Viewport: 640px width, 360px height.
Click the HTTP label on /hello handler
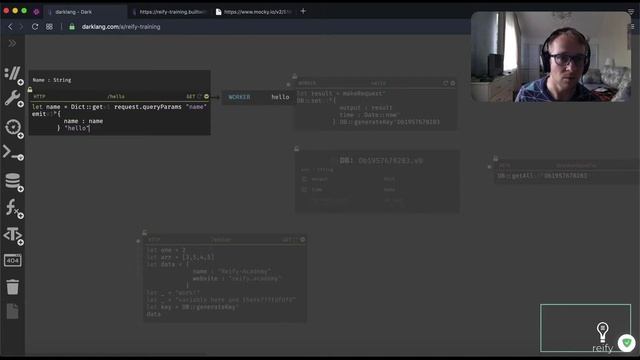click(x=40, y=97)
